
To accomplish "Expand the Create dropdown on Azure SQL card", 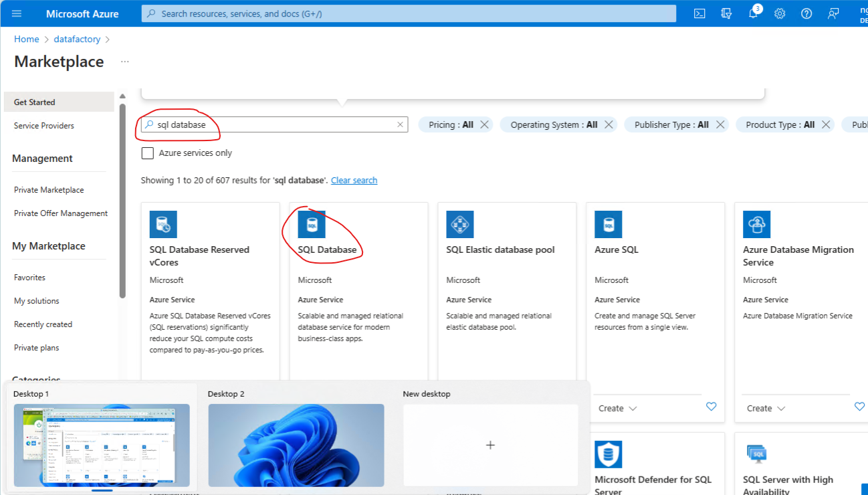I will click(617, 408).
